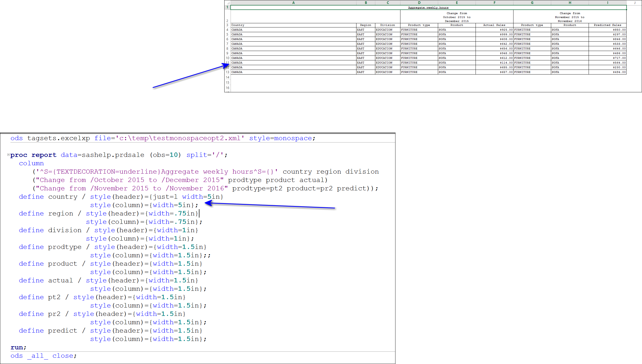Click row 13 header of the worksheet
642x364 pixels.
(227, 72)
